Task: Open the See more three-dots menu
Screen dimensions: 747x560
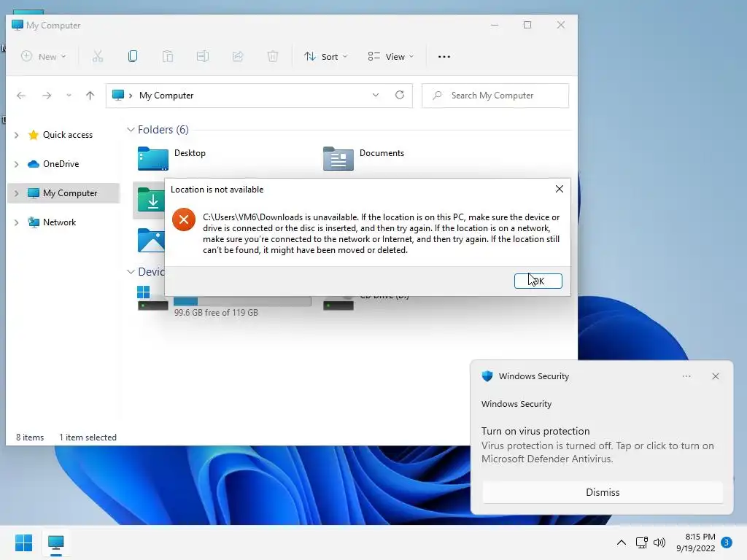Action: point(444,57)
